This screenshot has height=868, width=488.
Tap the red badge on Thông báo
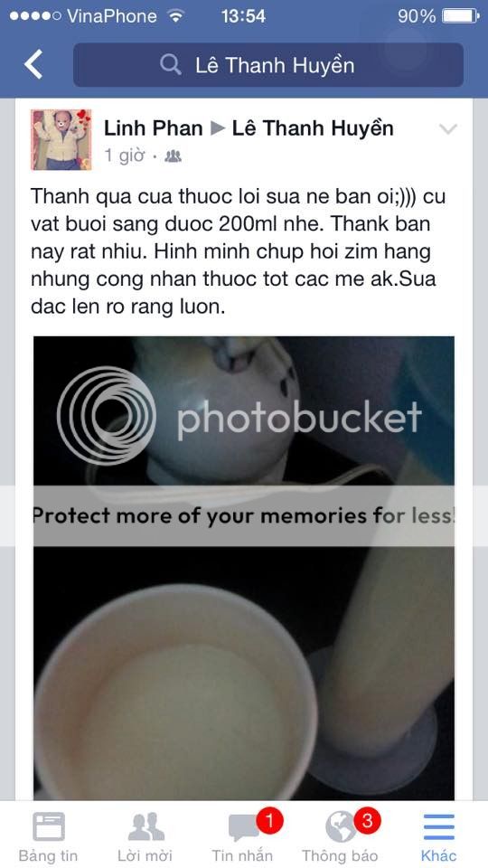click(367, 822)
